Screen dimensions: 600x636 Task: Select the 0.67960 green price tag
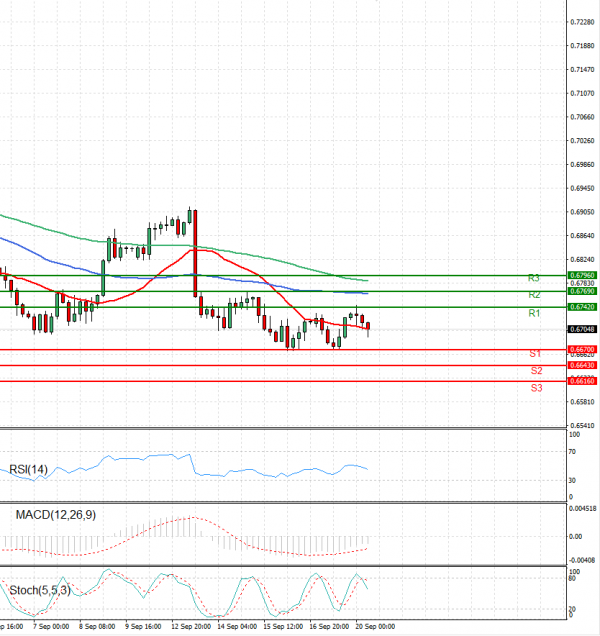pyautogui.click(x=582, y=275)
